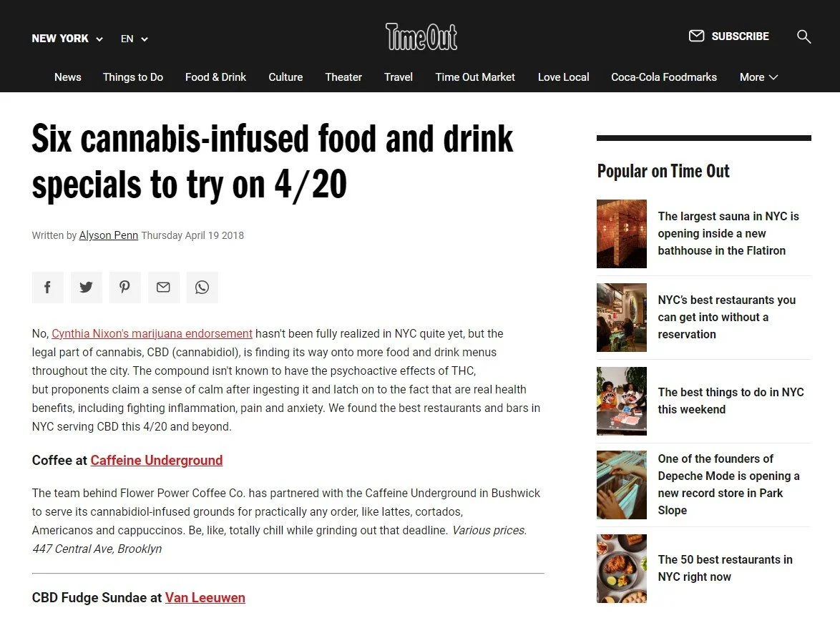Open the largest sauna article thumbnail

point(622,234)
